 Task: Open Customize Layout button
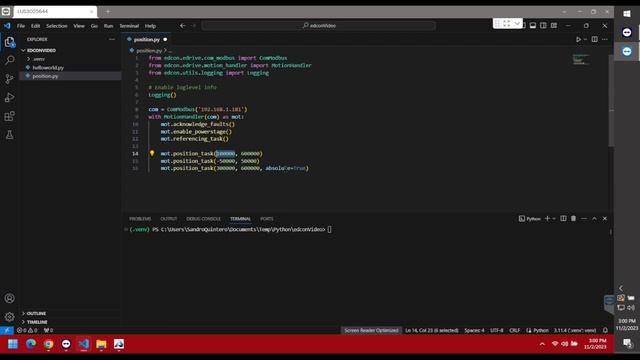(x=554, y=26)
